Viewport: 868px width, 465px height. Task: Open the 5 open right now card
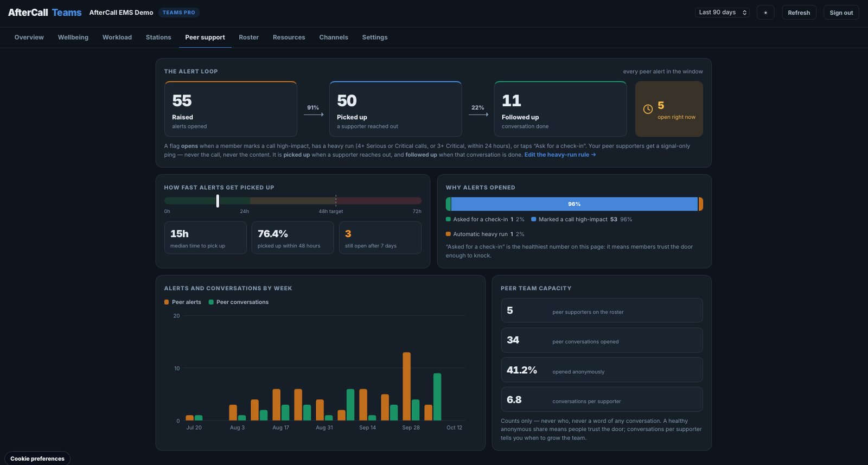[x=669, y=109]
